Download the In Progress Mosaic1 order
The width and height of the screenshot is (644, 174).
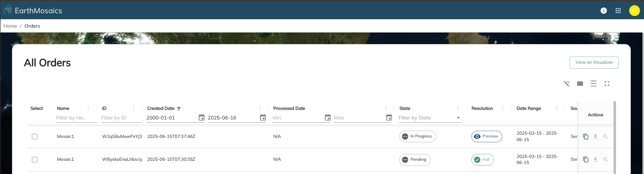[596, 137]
